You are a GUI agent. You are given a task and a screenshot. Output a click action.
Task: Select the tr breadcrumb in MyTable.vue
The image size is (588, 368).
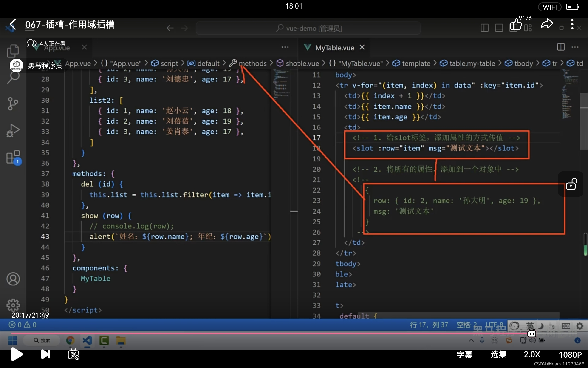tap(550, 63)
